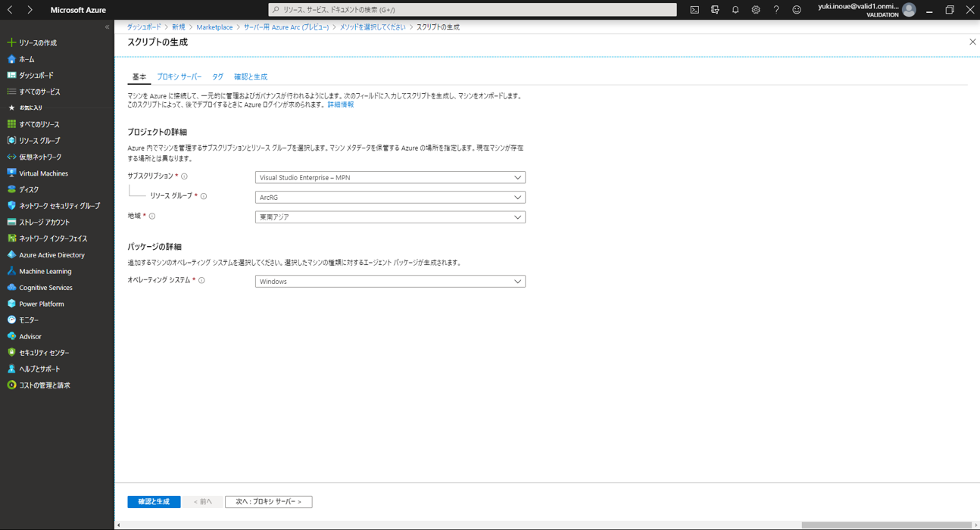Expand the リソース グループ dropdown ArcRG

(390, 197)
